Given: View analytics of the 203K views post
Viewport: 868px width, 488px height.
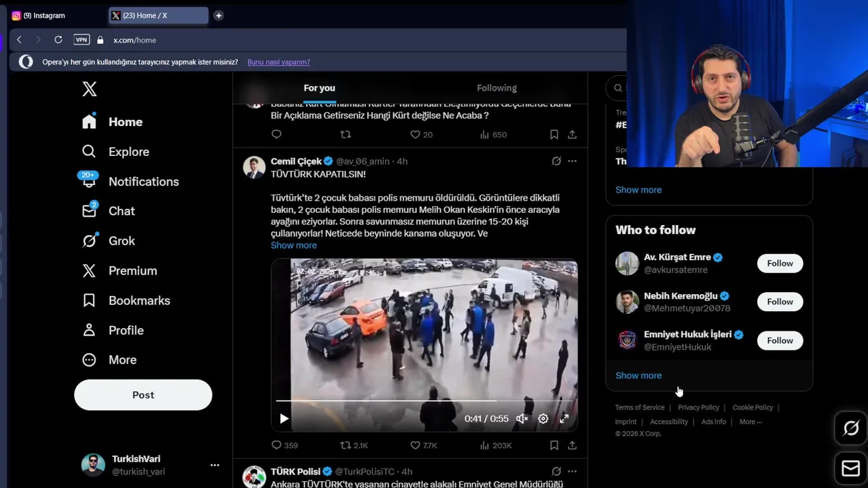Looking at the screenshot, I should (x=495, y=445).
